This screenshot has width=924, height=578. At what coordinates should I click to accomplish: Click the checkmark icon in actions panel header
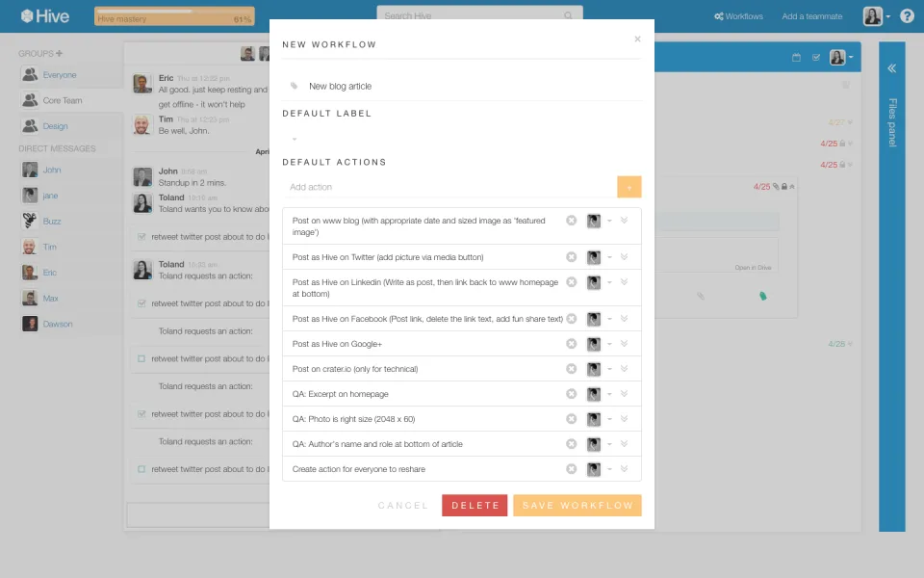[x=816, y=57]
